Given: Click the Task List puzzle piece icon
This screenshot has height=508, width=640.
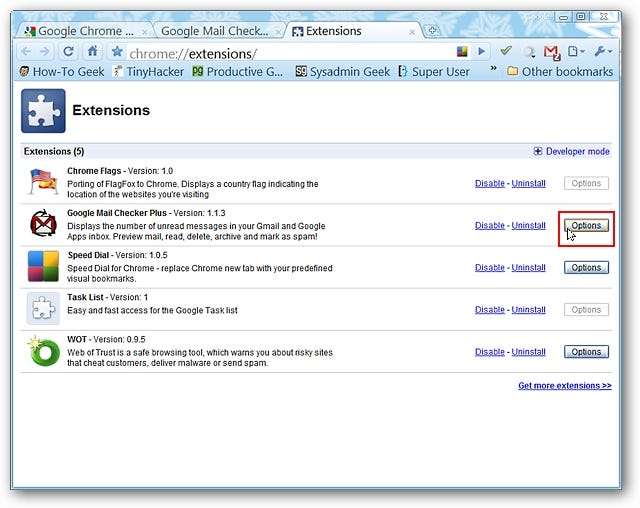Looking at the screenshot, I should (x=43, y=308).
